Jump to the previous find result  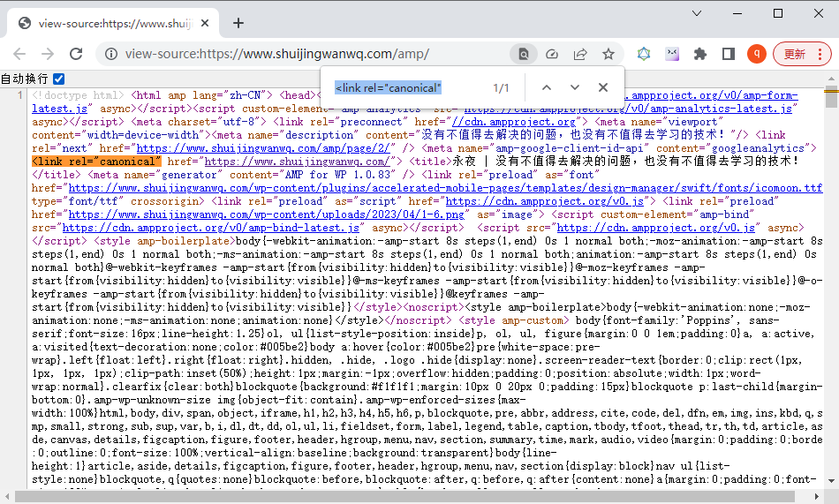pos(547,87)
